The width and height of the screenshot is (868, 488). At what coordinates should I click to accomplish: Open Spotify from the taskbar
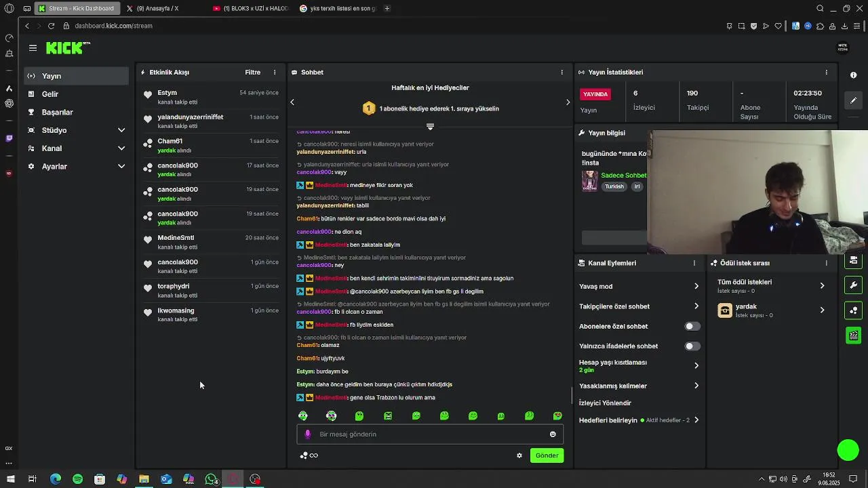click(x=77, y=479)
